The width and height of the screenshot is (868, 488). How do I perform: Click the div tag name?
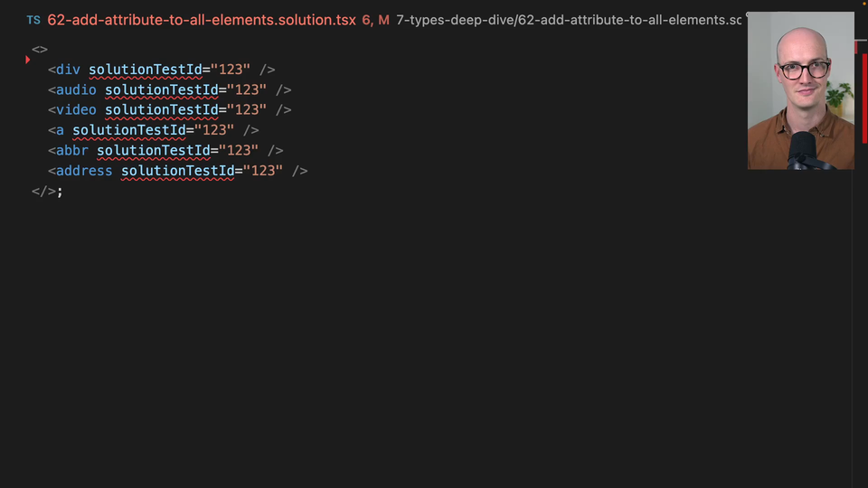(x=68, y=70)
